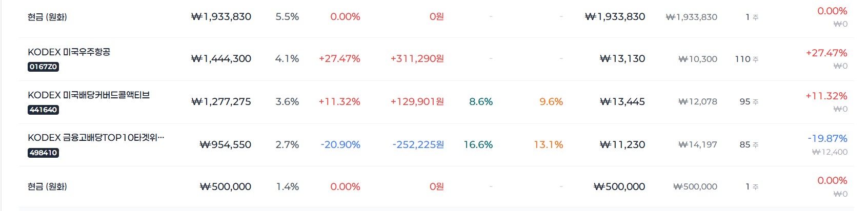868x211 pixels.
Task: Open the KODEX 미국우주항공 holding name
Action: click(x=69, y=52)
